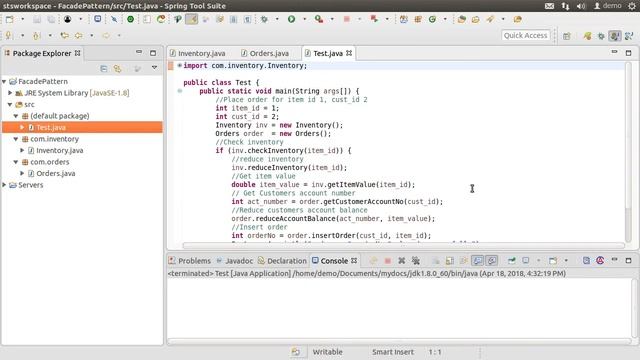This screenshot has height=360, width=640.
Task: Collapse the com.inventory package
Action: [16, 139]
